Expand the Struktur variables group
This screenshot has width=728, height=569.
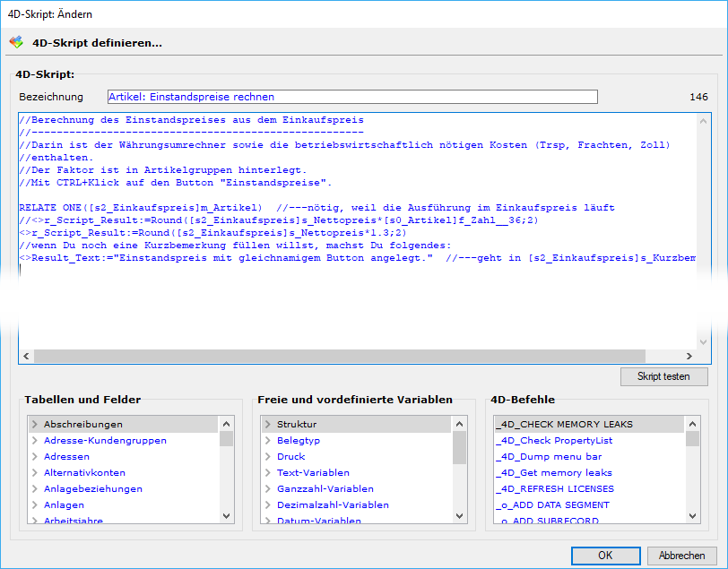click(x=267, y=425)
